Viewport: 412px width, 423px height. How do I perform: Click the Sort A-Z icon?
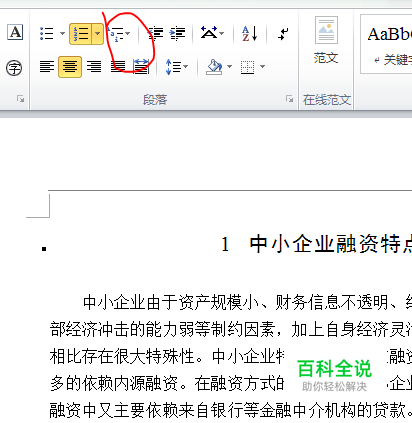point(250,34)
